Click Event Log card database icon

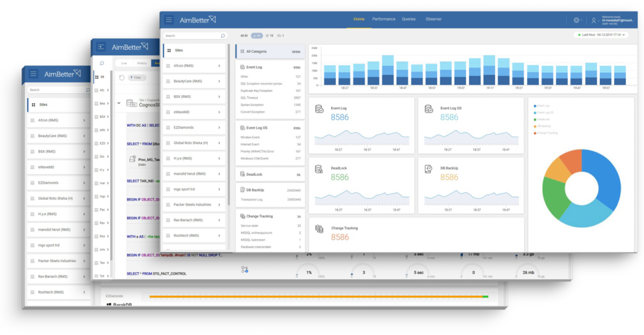click(x=319, y=109)
